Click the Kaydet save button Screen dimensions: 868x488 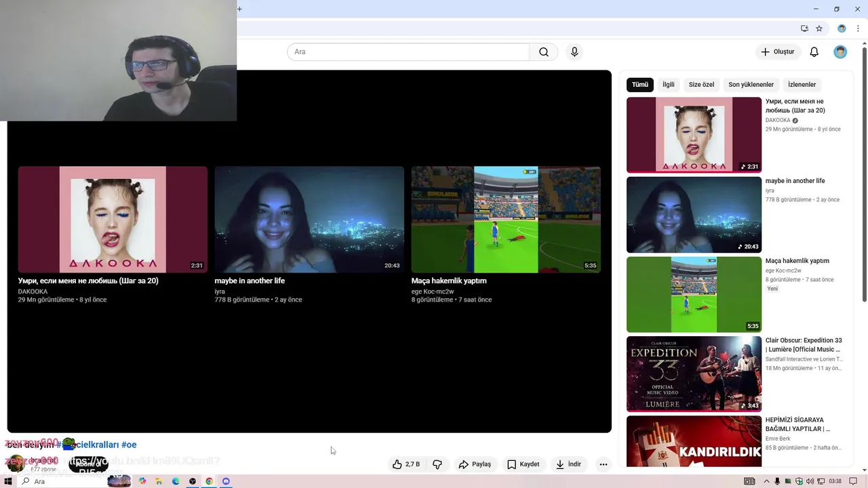point(524,464)
